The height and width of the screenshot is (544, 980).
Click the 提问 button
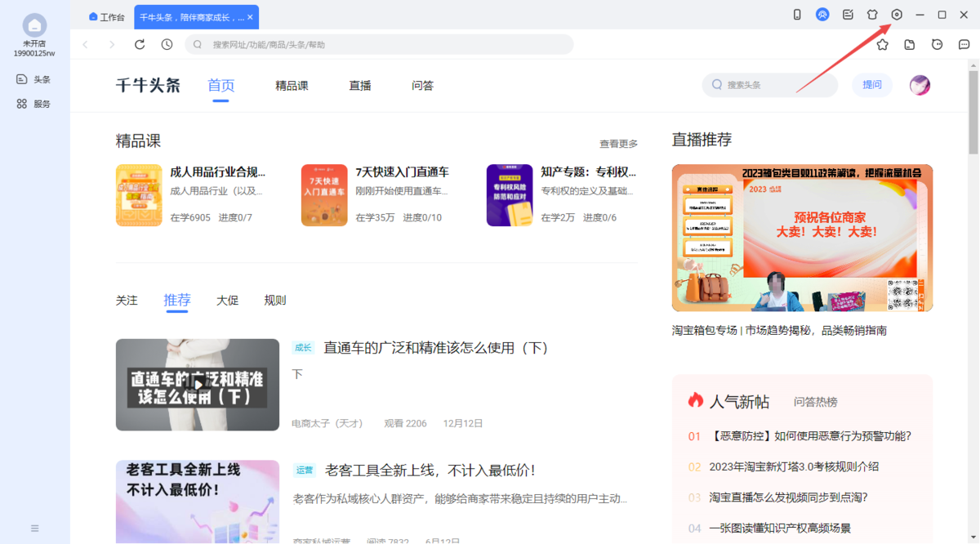(x=872, y=85)
